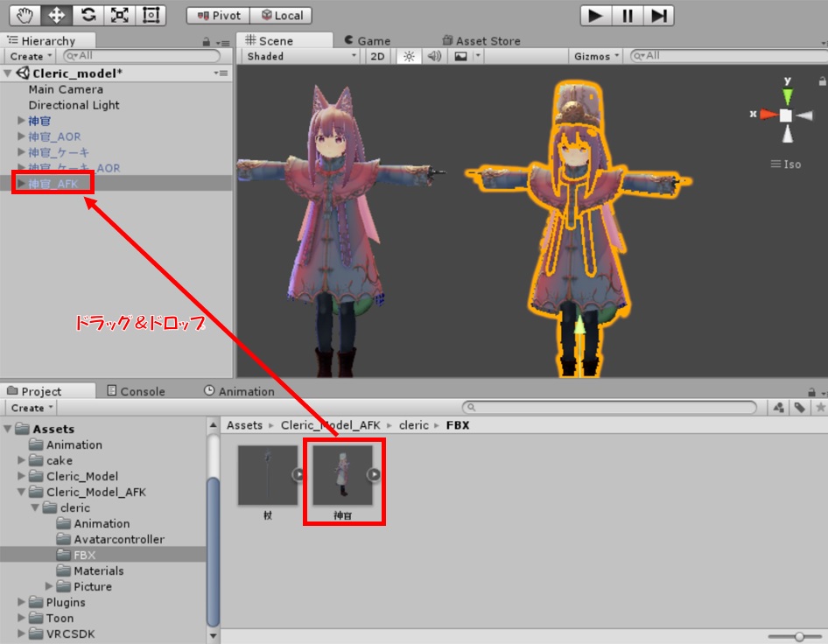Select the Hand tool in toolbar

click(x=26, y=15)
